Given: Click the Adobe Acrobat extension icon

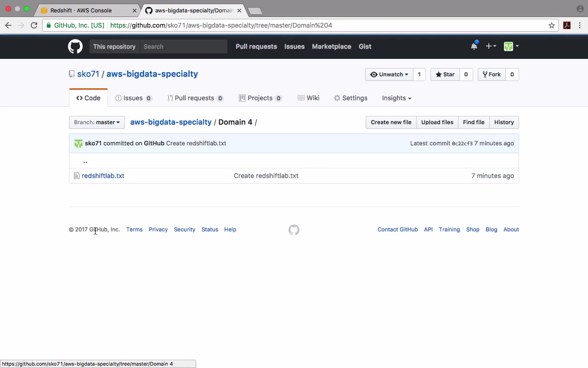Looking at the screenshot, I should coord(567,25).
